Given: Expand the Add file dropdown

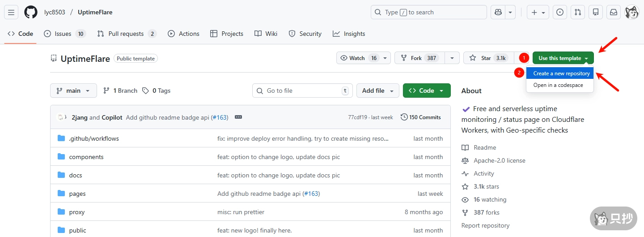Looking at the screenshot, I should [377, 90].
